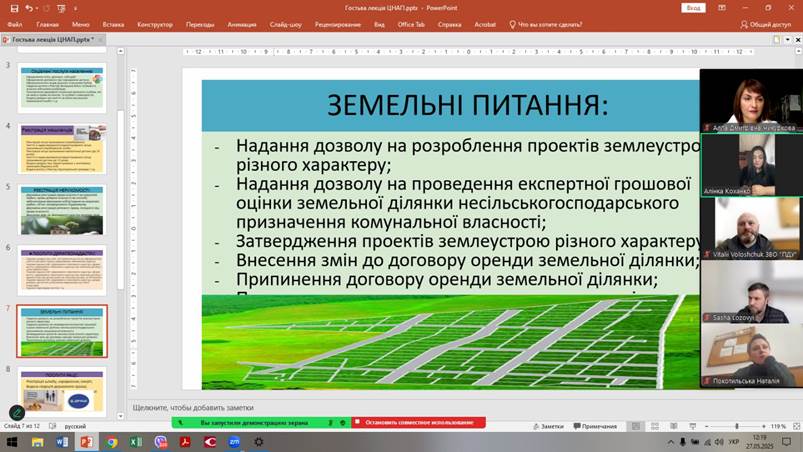The image size is (803, 452).
Task: Open the УКР input language selector
Action: pyautogui.click(x=735, y=441)
